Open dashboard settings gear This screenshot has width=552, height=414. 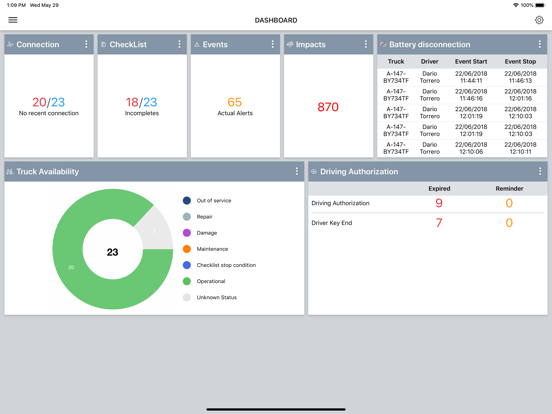pos(539,20)
